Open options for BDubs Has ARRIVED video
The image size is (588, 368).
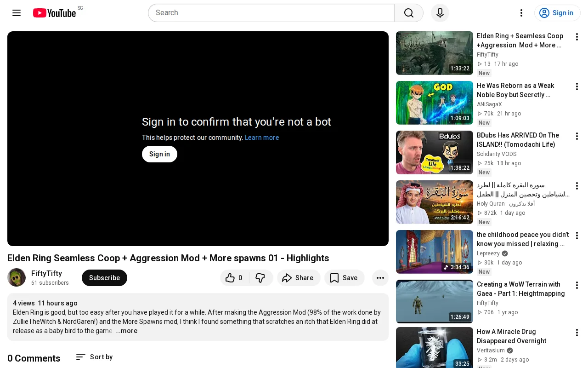pos(577,136)
